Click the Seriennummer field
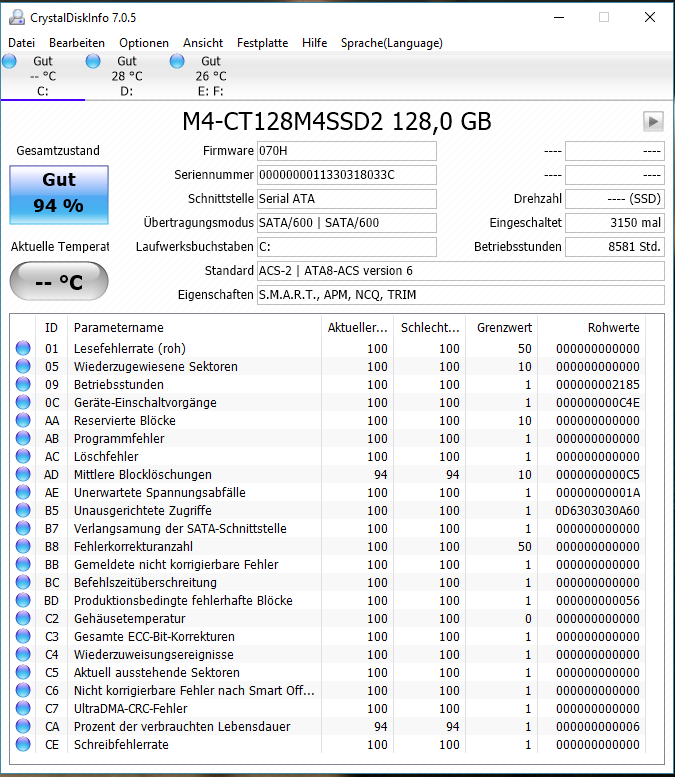 (x=346, y=175)
